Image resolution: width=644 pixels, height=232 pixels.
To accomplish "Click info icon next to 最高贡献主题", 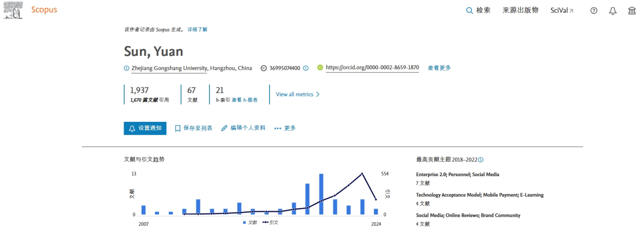I will pos(481,160).
